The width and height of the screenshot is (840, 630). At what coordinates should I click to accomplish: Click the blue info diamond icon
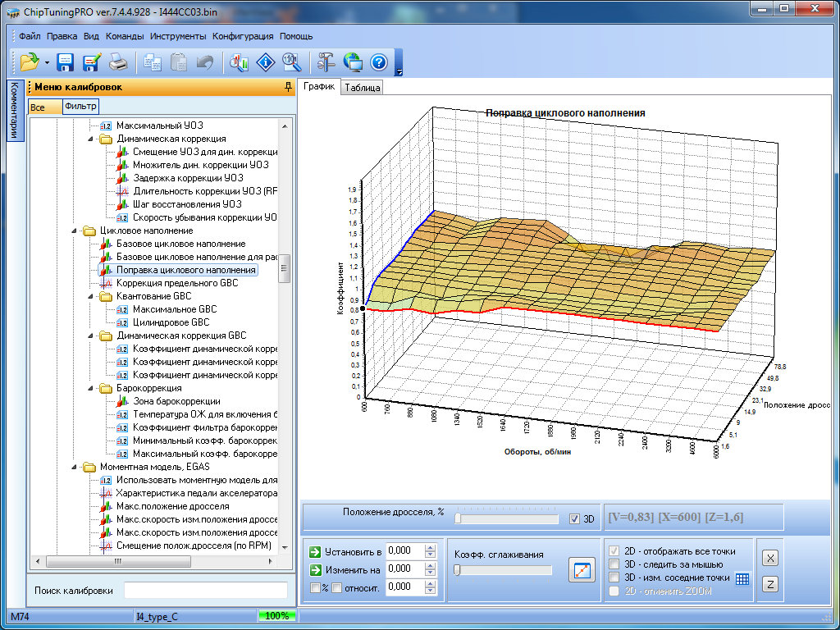[x=265, y=62]
